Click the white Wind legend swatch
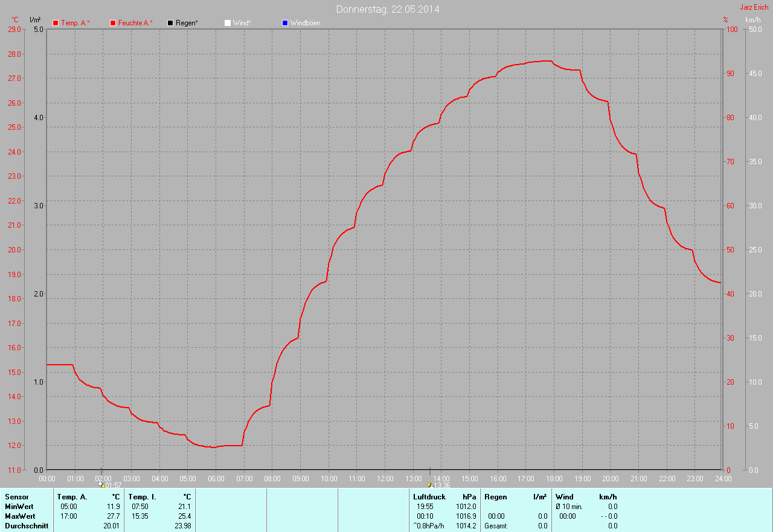The height and width of the screenshot is (532, 773). coord(228,23)
